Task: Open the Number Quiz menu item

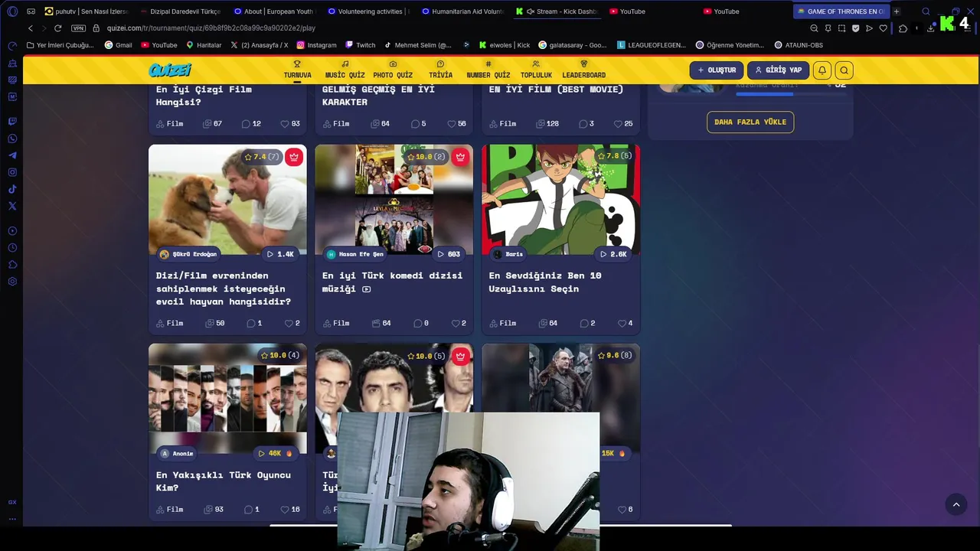Action: (x=488, y=70)
